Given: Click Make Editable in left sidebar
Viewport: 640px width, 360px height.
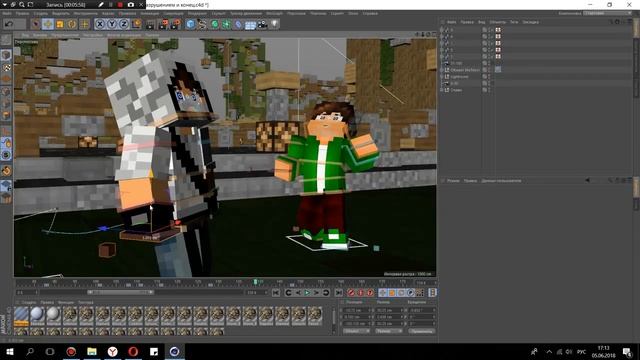Looking at the screenshot, I should point(6,40).
